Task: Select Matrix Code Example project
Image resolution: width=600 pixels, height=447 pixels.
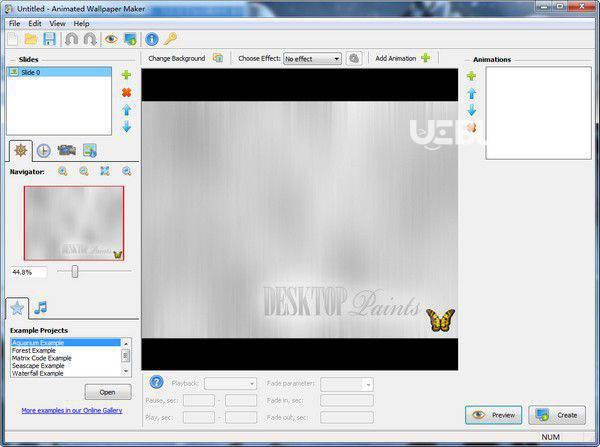Action: coord(66,358)
